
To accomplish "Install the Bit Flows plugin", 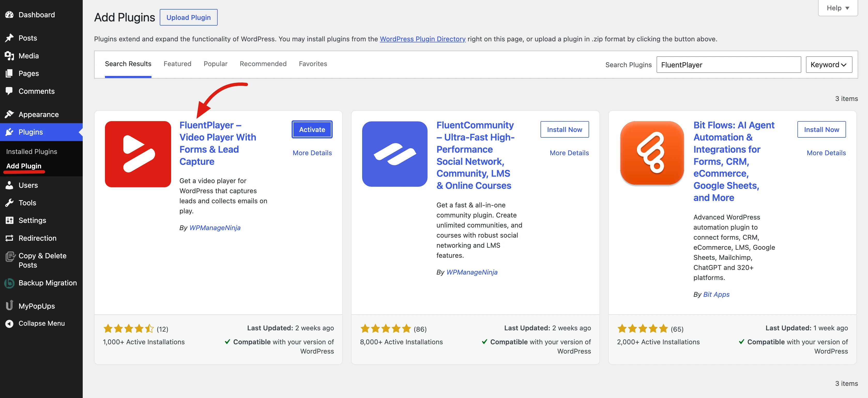I will 822,130.
